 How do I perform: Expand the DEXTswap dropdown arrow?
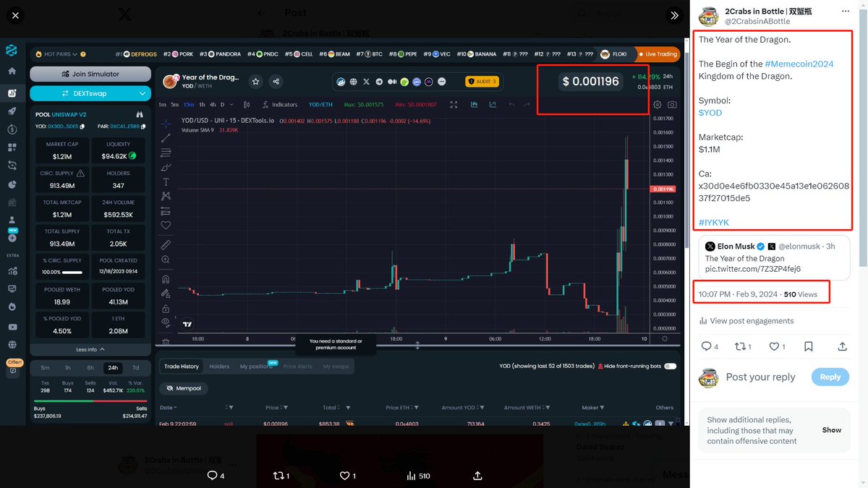(142, 93)
